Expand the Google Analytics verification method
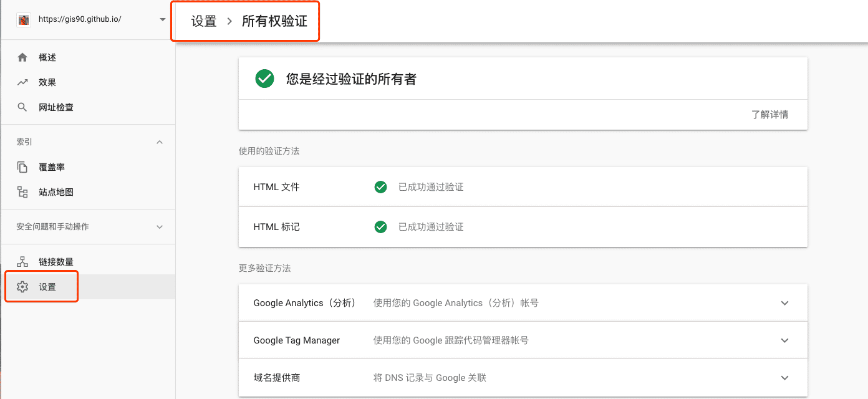 click(x=784, y=303)
